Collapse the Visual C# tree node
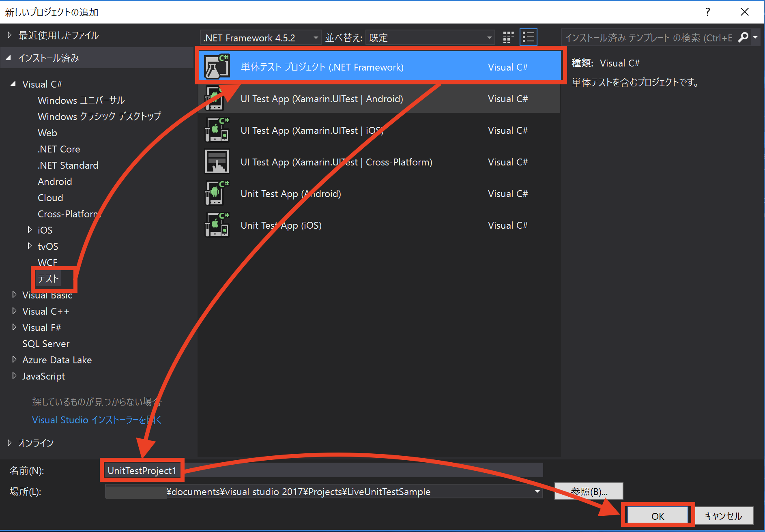The width and height of the screenshot is (765, 532). (x=13, y=84)
